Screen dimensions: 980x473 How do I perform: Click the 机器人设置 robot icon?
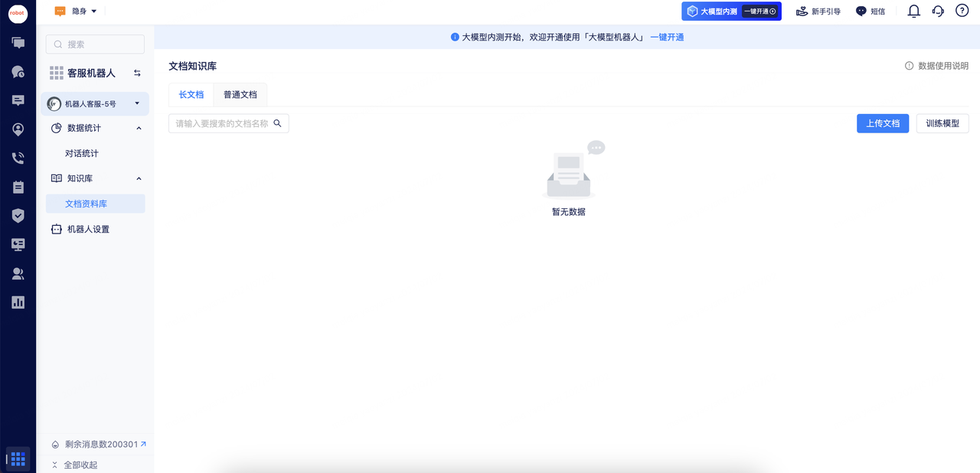coord(56,229)
